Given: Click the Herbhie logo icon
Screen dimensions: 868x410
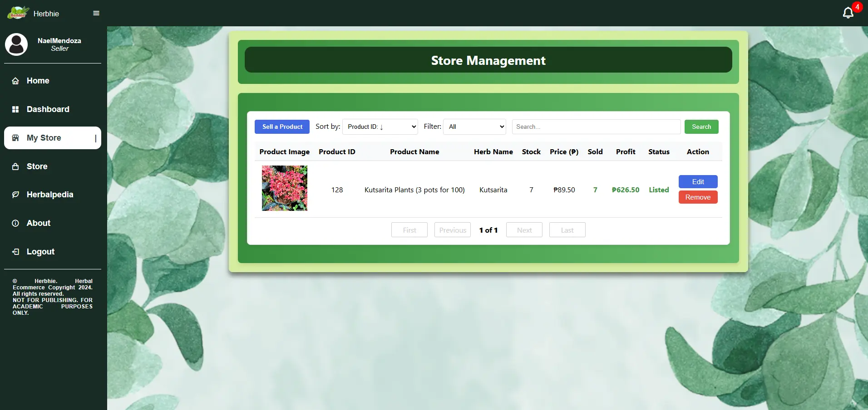Looking at the screenshot, I should point(18,13).
